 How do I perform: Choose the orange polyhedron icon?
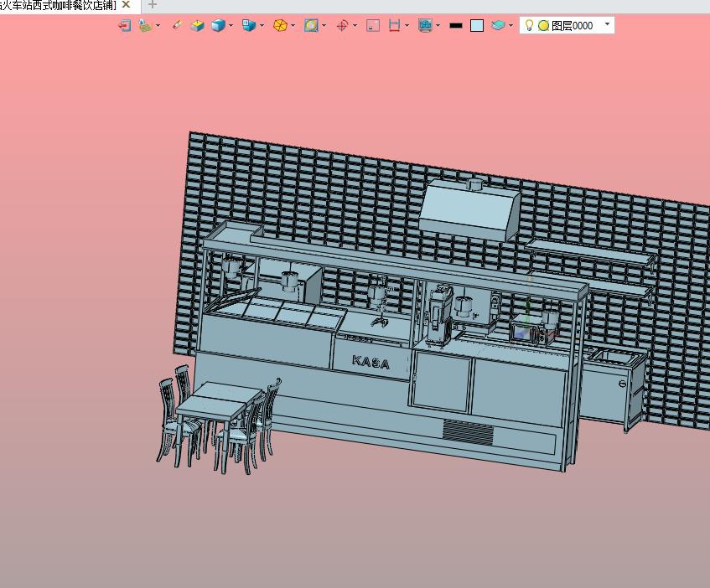pyautogui.click(x=280, y=25)
